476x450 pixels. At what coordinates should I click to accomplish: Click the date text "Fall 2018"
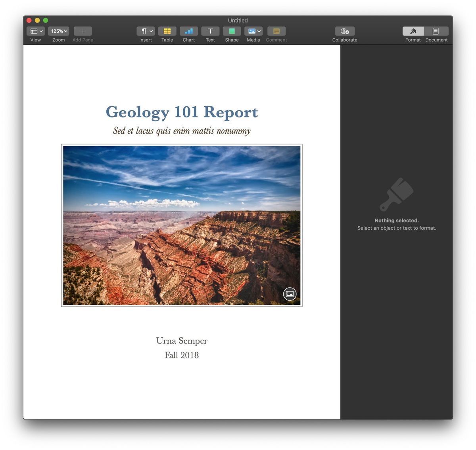click(x=182, y=355)
